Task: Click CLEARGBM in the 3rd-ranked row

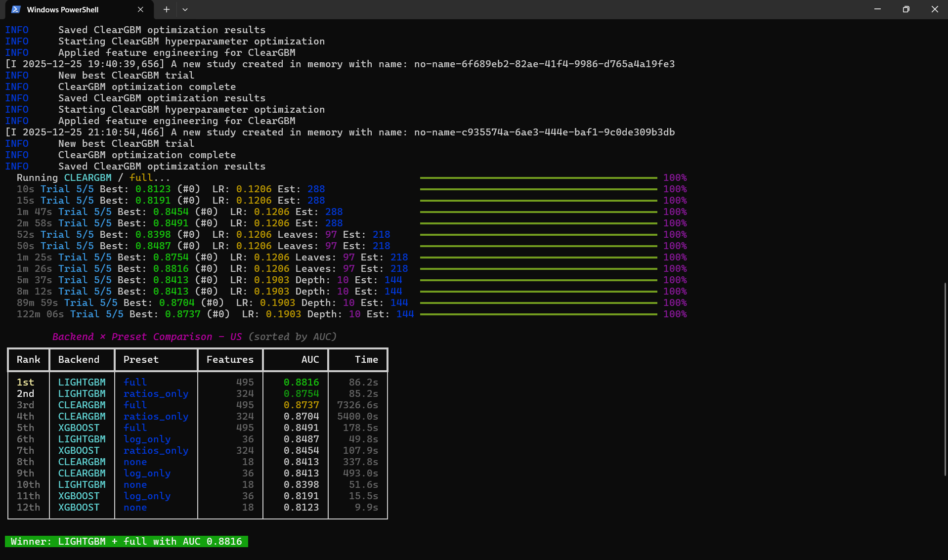Action: (x=82, y=405)
